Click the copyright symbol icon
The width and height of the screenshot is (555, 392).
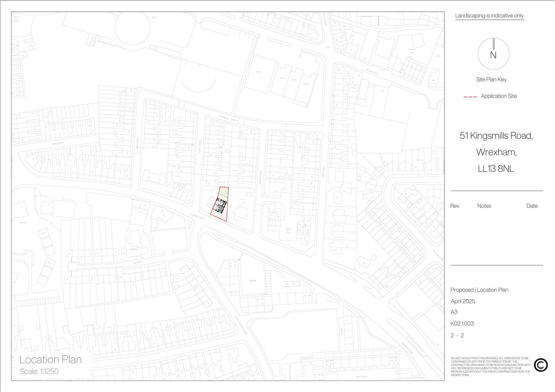(540, 365)
